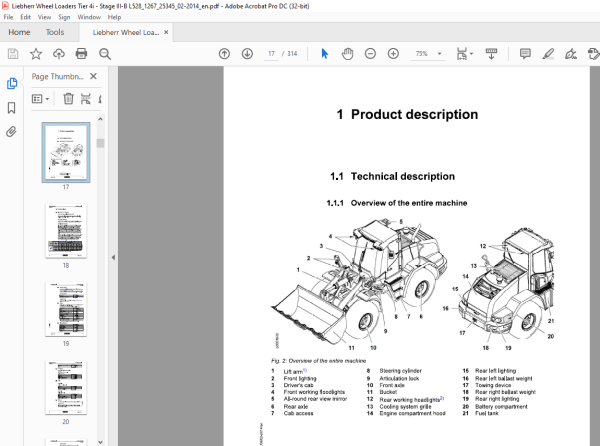Screen dimensions: 600x446
Task: Open the Help menu
Action: (x=114, y=17)
